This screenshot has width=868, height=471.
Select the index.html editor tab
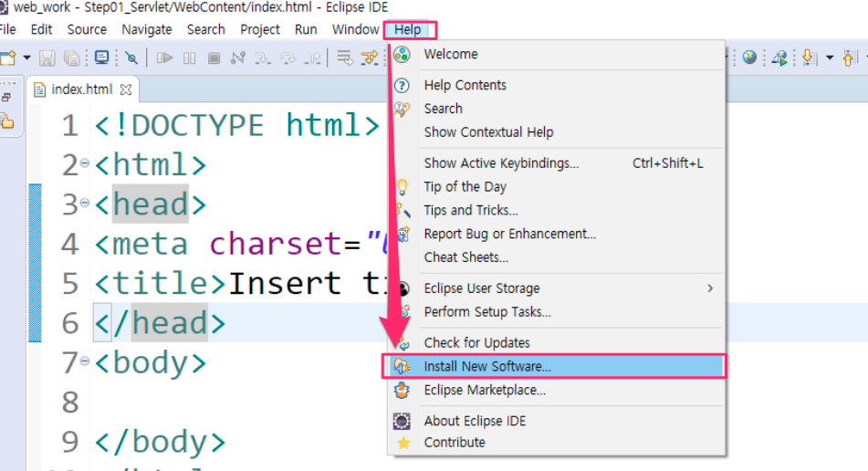point(81,89)
